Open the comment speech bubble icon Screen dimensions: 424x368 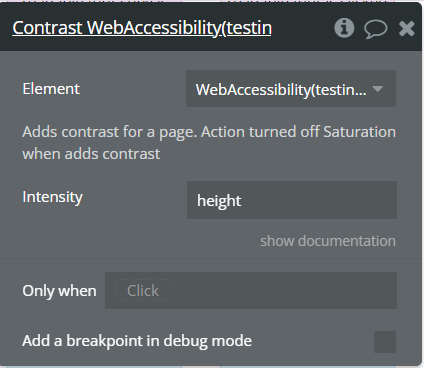[x=376, y=29]
